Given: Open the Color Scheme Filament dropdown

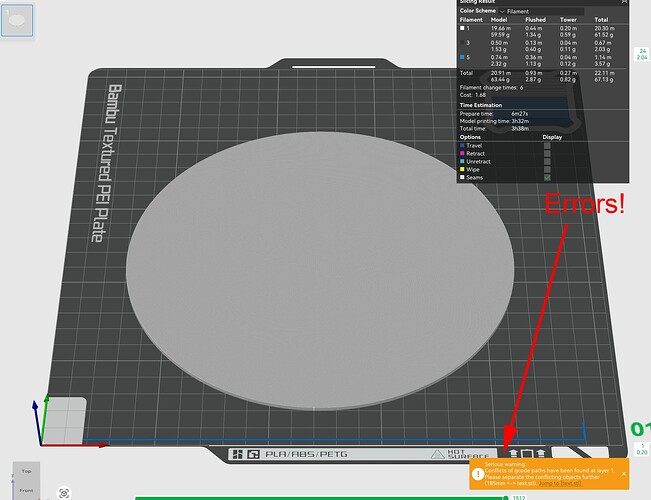Looking at the screenshot, I should [541, 11].
